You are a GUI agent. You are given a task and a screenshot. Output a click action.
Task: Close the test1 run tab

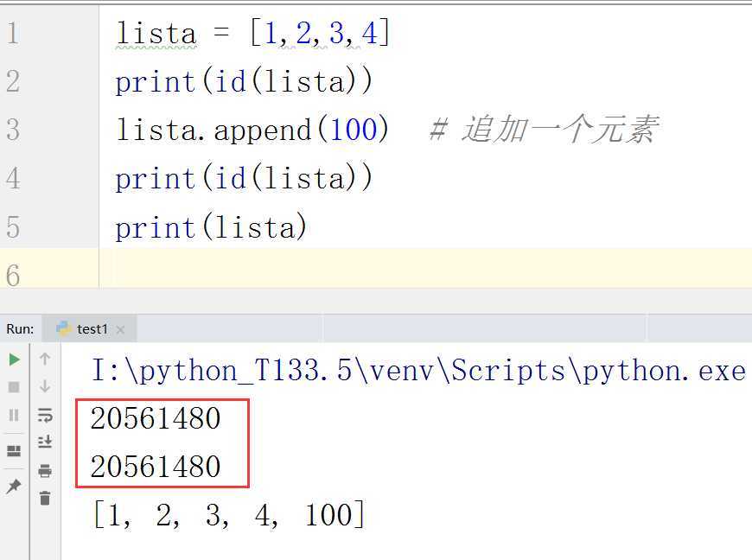click(120, 329)
